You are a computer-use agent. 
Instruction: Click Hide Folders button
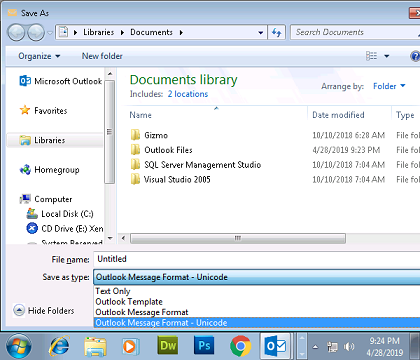pos(44,311)
